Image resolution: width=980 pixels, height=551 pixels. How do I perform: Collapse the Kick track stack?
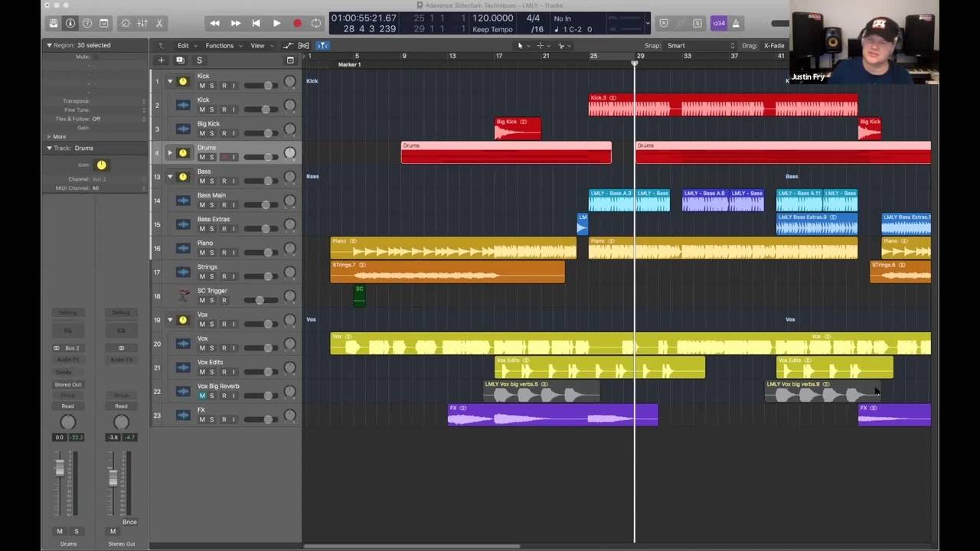[170, 81]
